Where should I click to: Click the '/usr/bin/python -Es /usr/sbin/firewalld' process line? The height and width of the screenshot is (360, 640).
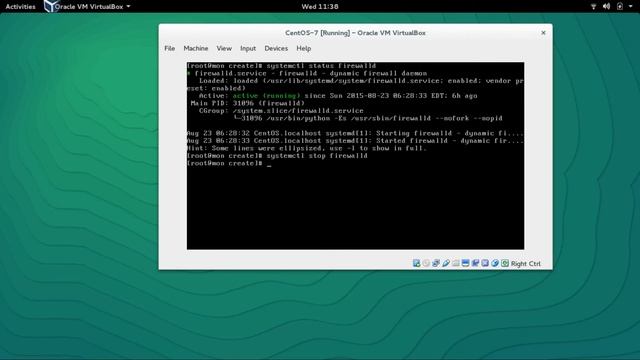click(369, 118)
